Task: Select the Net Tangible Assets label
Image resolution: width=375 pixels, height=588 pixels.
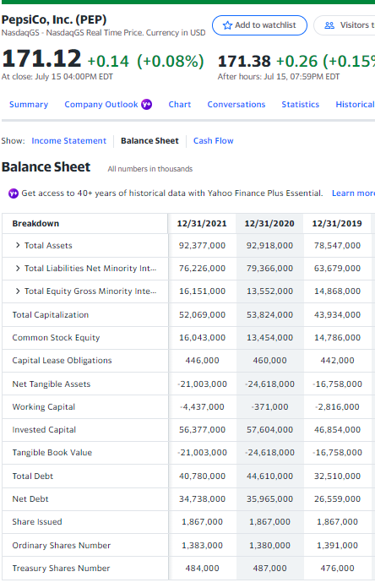Action: pyautogui.click(x=52, y=384)
